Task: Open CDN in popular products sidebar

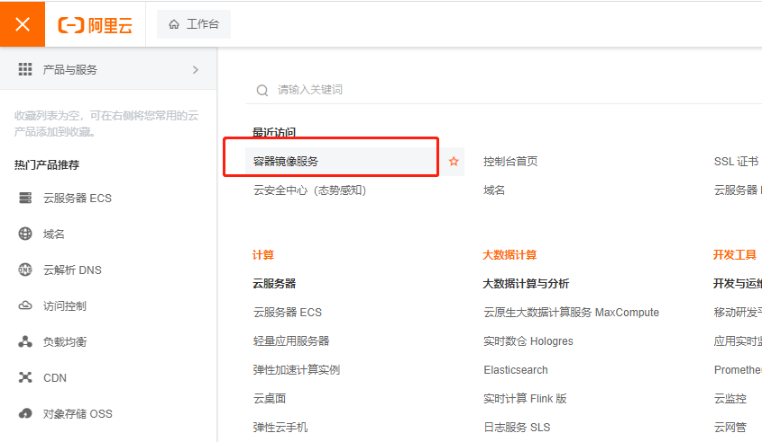Action: [x=55, y=378]
